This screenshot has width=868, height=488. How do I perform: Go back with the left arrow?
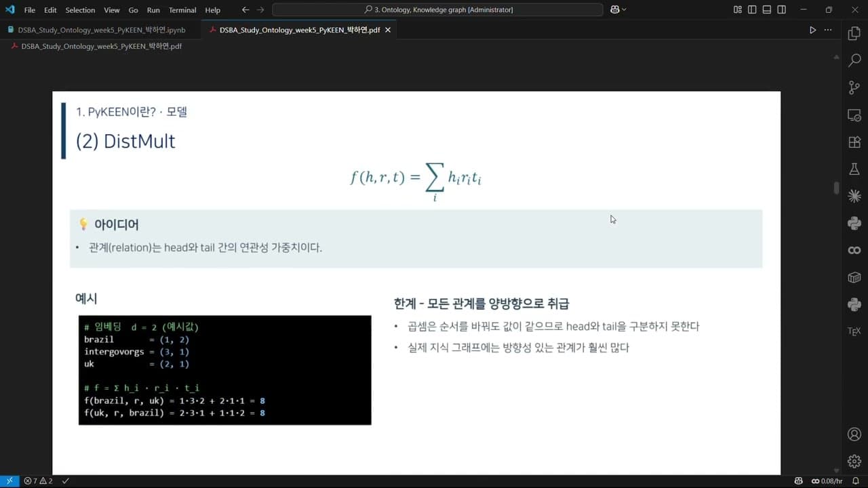pos(245,9)
